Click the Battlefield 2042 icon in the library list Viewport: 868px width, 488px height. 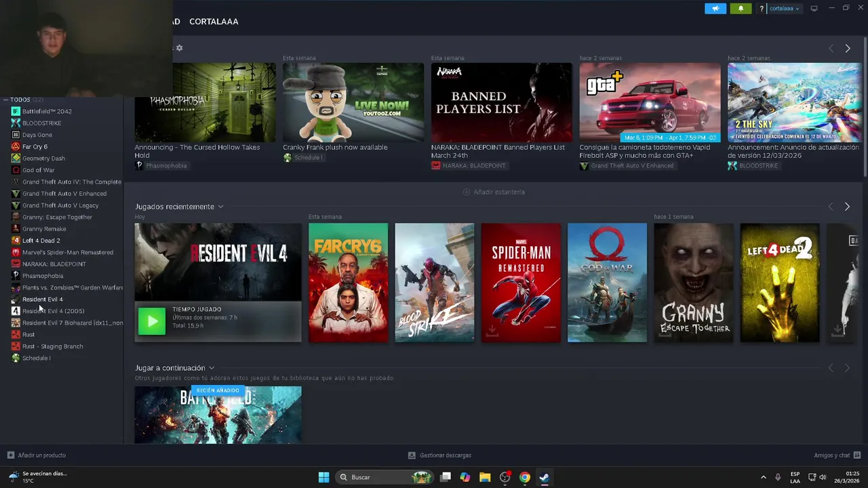[x=16, y=111]
